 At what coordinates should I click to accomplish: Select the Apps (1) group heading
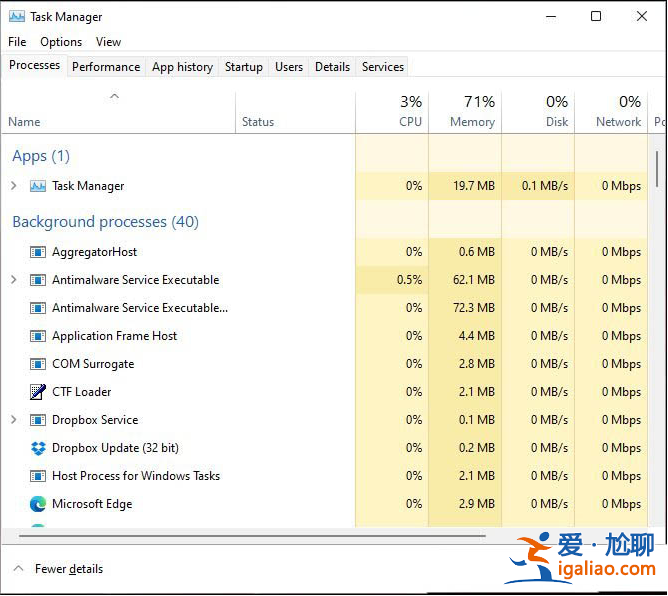click(41, 156)
